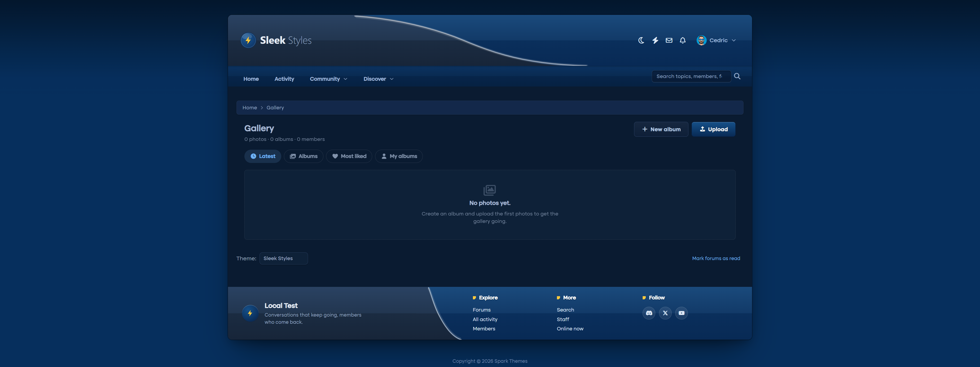Select the Latest tab
The image size is (980, 367).
pyautogui.click(x=262, y=157)
